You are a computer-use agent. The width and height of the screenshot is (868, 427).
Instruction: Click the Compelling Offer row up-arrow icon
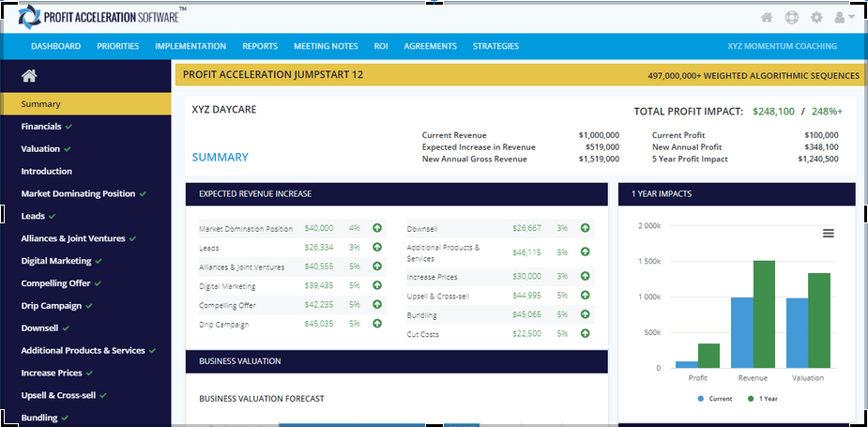click(x=377, y=304)
